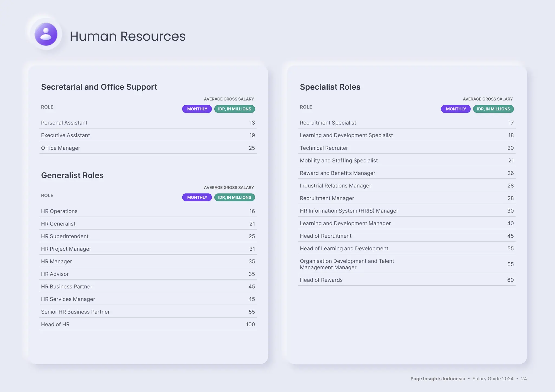Click AVERAGE GROSS SALARY header in Specialist Roles

(x=488, y=99)
